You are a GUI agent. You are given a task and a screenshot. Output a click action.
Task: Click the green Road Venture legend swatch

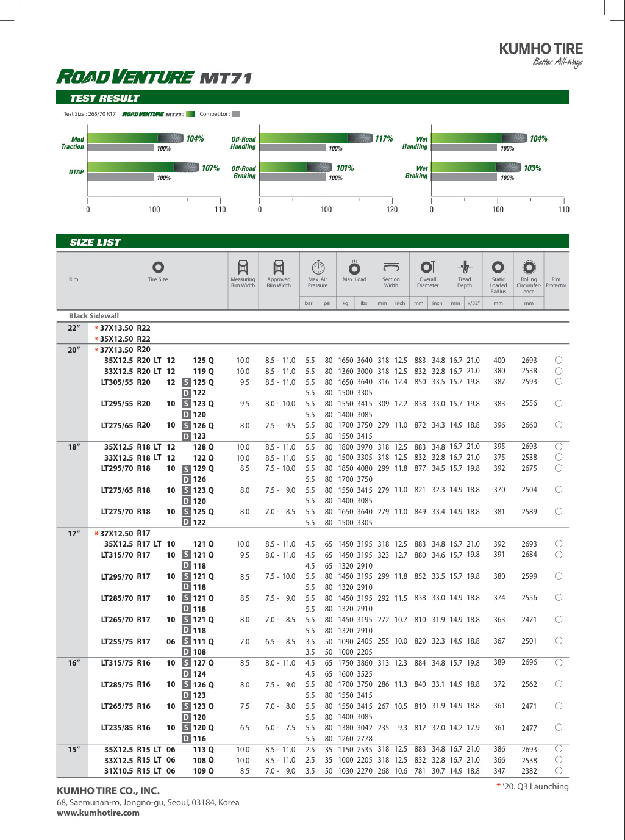(191, 114)
